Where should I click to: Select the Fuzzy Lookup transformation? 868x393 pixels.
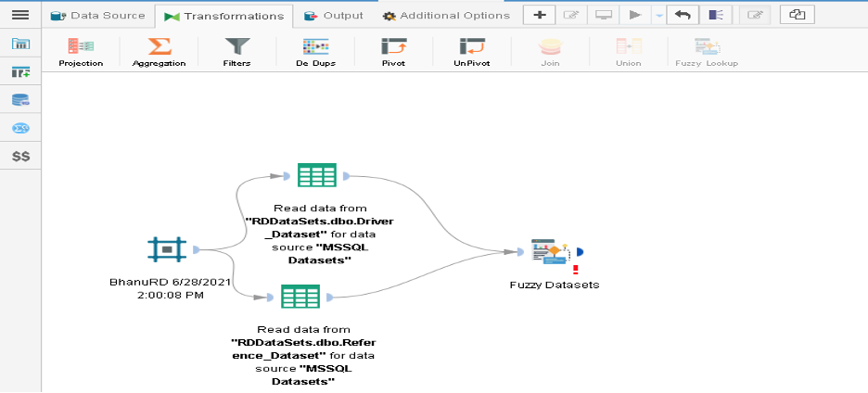click(707, 53)
